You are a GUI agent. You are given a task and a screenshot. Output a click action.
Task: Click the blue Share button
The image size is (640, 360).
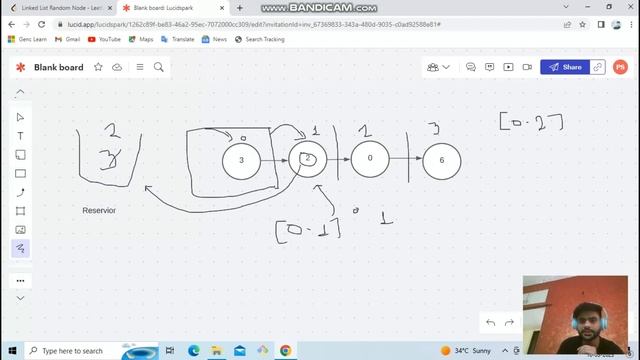(x=565, y=67)
